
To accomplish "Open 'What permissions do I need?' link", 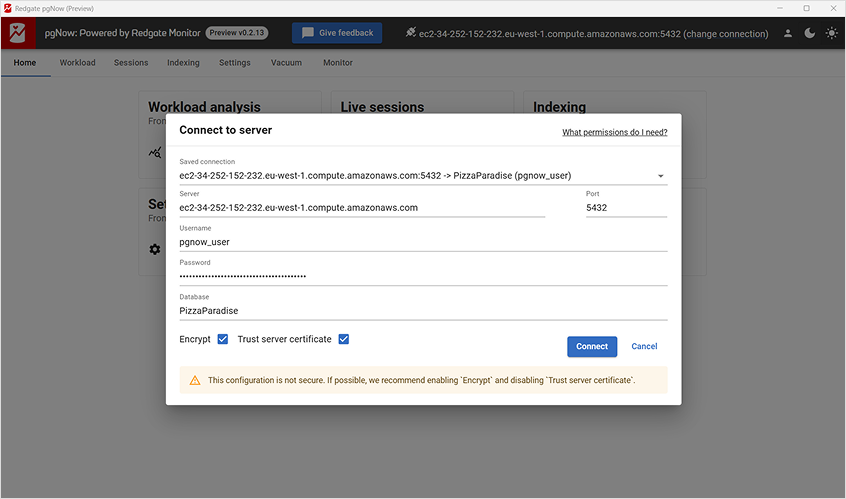I will point(614,132).
